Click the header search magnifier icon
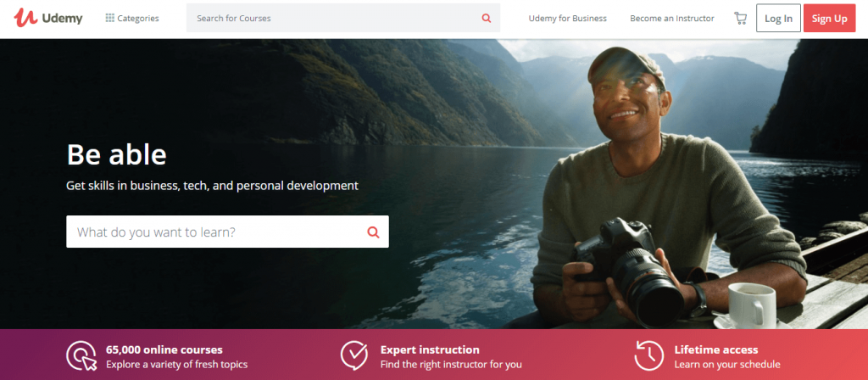Viewport: 868px width, 380px height. (x=487, y=18)
